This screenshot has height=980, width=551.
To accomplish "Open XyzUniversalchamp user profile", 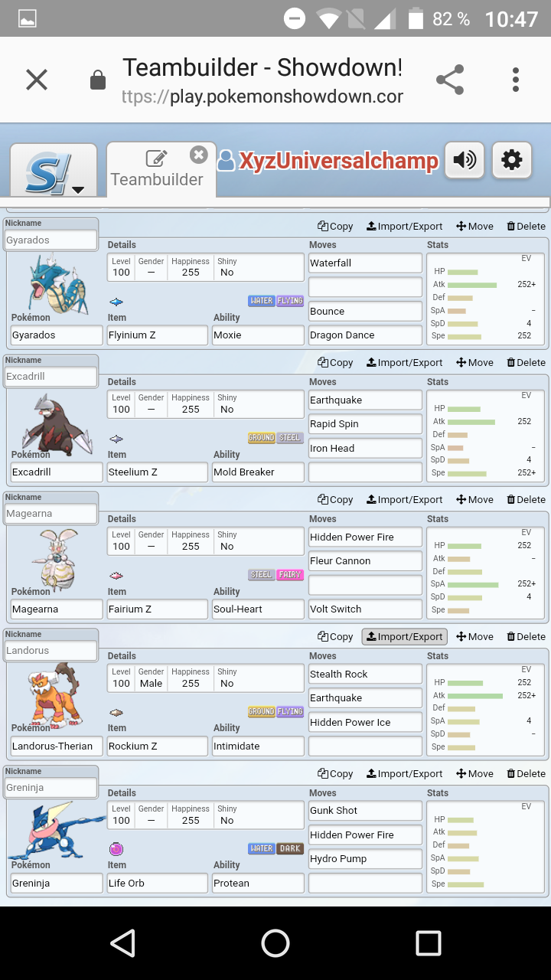I will point(328,161).
